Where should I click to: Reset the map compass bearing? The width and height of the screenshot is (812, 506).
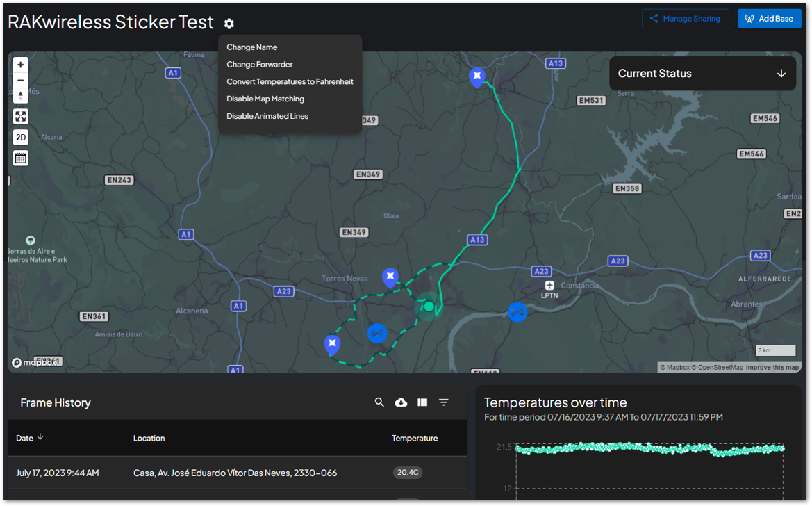pyautogui.click(x=21, y=95)
